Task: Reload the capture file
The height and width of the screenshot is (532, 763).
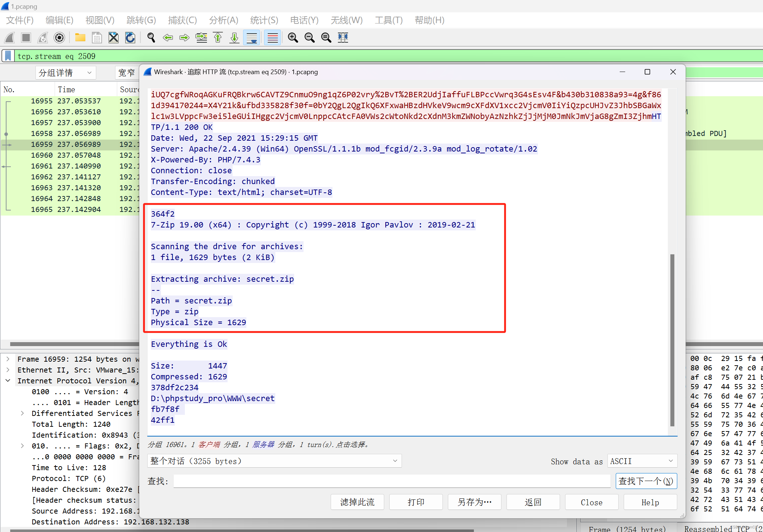Action: (x=130, y=38)
